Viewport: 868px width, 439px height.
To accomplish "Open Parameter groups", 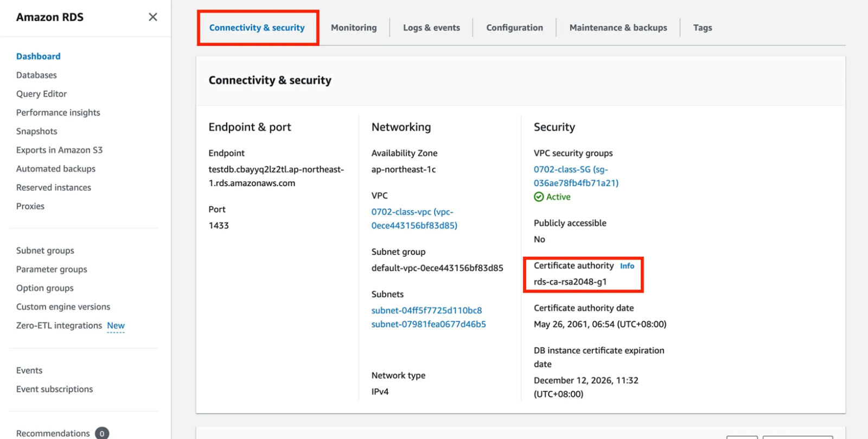I will point(52,269).
